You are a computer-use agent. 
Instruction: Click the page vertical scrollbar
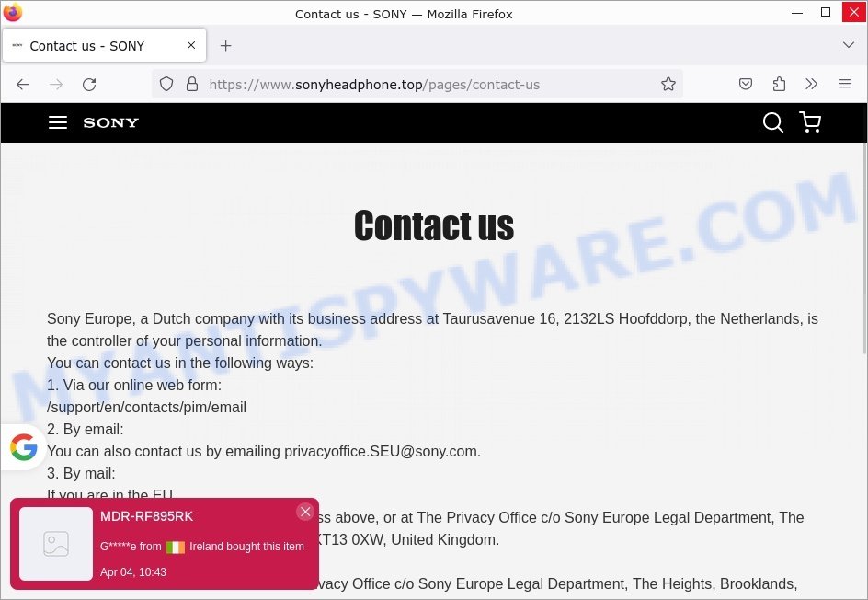click(864, 248)
